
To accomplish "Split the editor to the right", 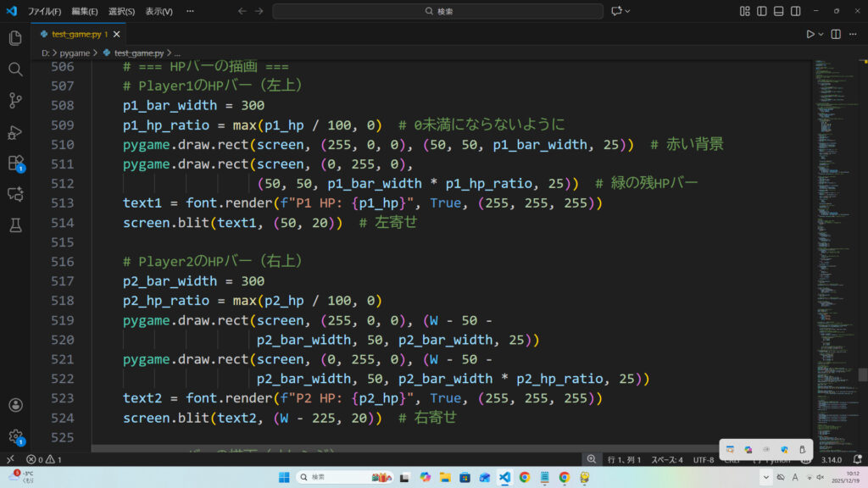I will (836, 34).
